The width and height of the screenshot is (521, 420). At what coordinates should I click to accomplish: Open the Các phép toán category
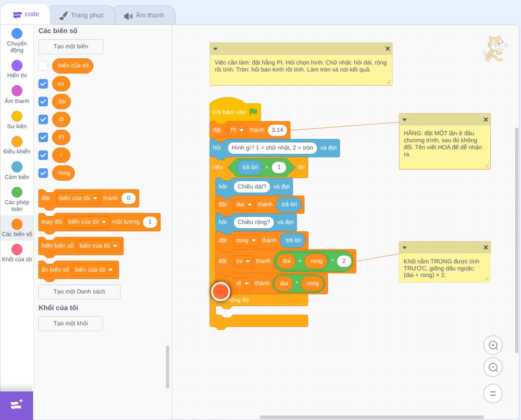point(17,192)
